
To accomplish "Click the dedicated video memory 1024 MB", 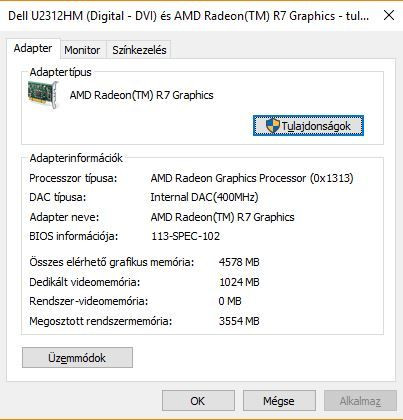I will (x=239, y=282).
